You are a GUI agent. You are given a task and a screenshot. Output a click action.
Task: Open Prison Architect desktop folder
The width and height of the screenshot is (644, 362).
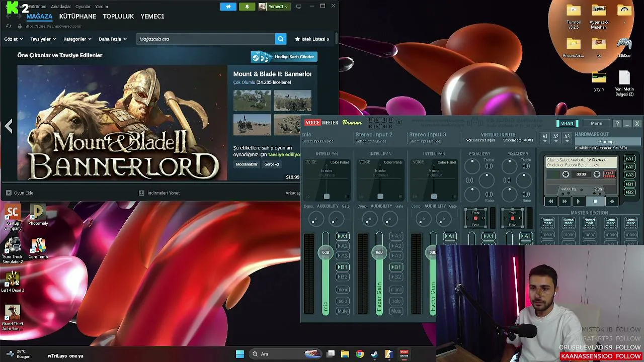point(573,48)
